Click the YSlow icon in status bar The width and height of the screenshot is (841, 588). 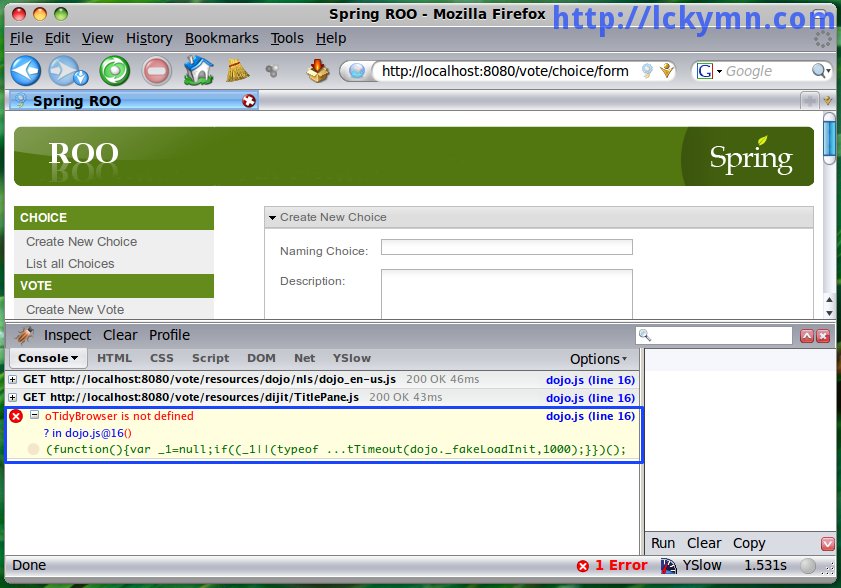coord(668,566)
